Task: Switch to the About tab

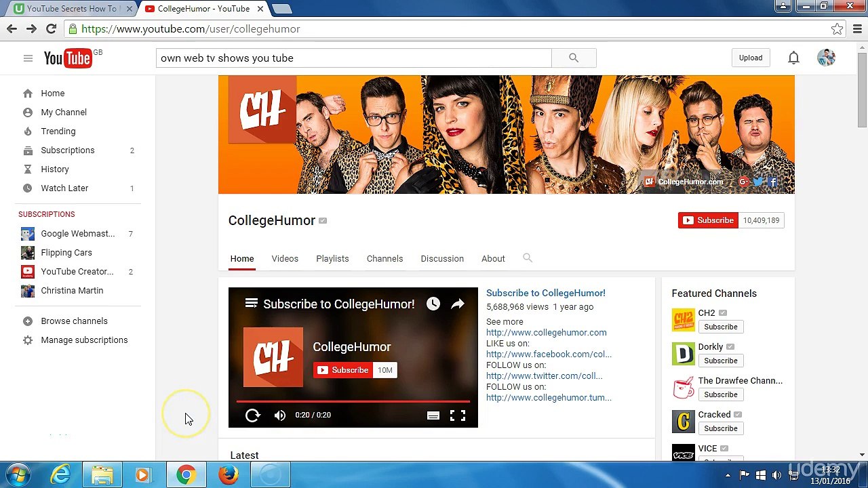Action: (493, 258)
